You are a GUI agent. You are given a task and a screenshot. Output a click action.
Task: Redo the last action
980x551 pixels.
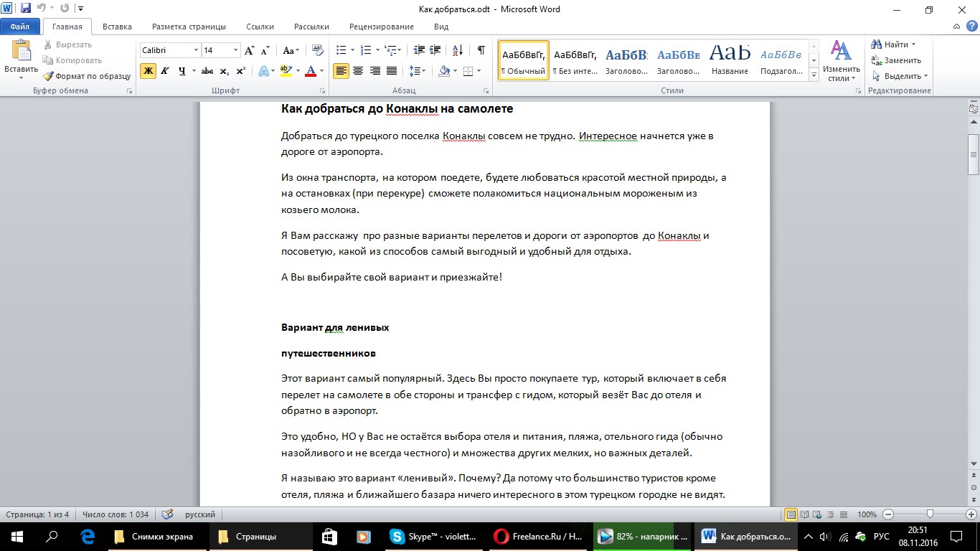(x=64, y=9)
